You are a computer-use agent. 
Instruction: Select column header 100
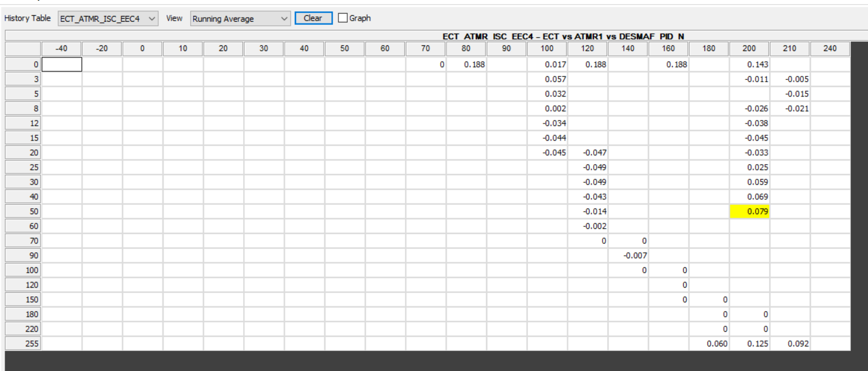547,49
